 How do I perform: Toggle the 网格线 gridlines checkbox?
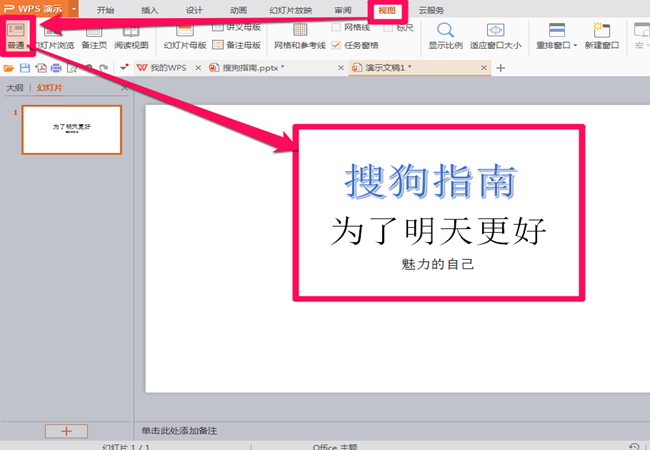click(x=336, y=27)
